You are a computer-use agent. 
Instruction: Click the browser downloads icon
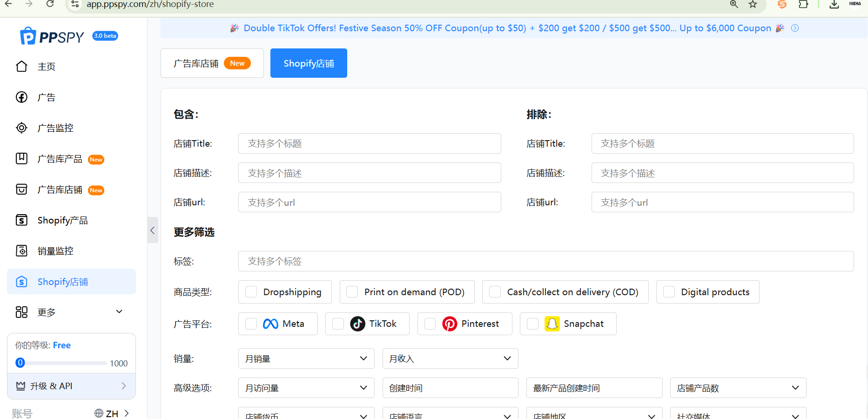coord(834,5)
